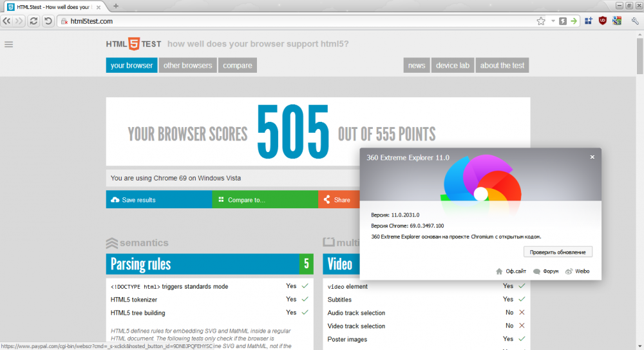
Task: Open the Форум forum link
Action: [551, 271]
